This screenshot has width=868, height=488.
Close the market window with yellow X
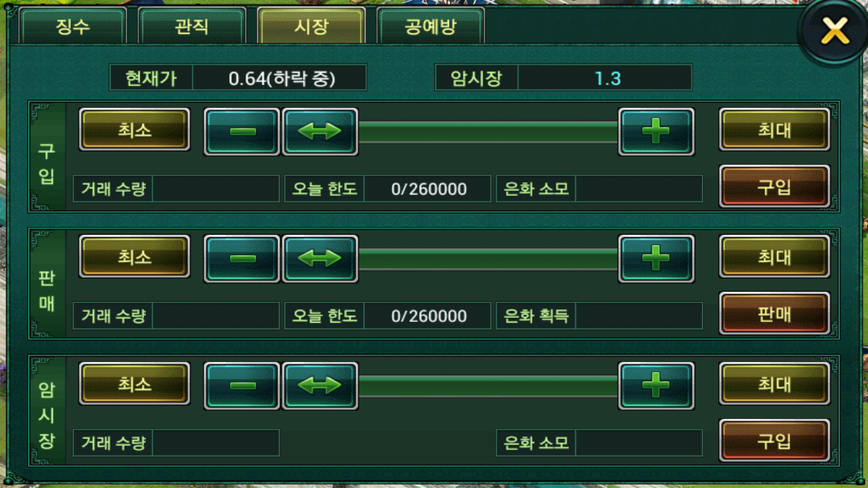point(835,31)
